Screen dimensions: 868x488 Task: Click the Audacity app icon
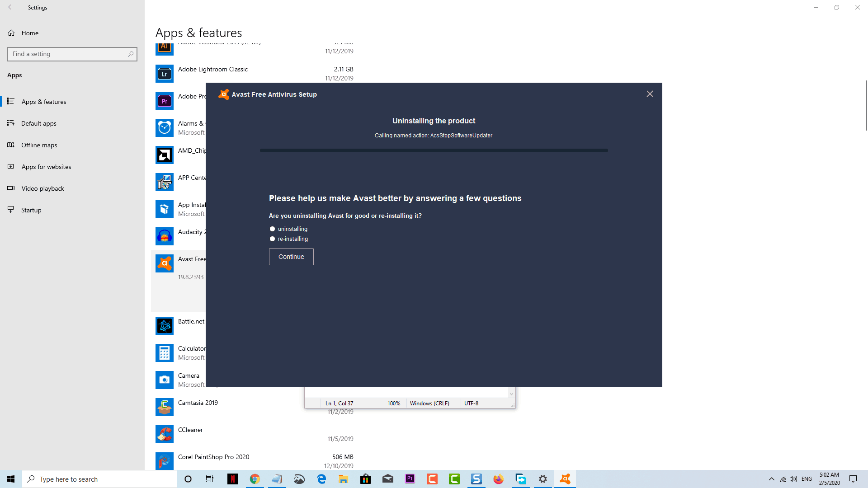[x=165, y=236]
